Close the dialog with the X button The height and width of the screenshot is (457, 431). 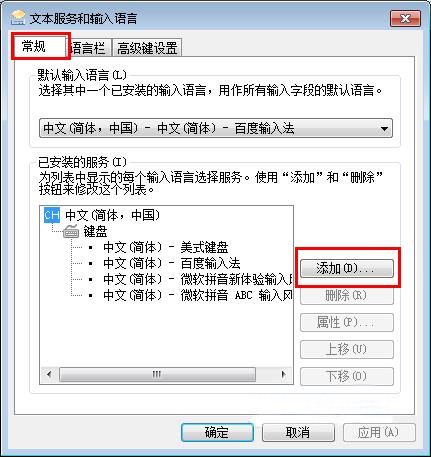405,19
